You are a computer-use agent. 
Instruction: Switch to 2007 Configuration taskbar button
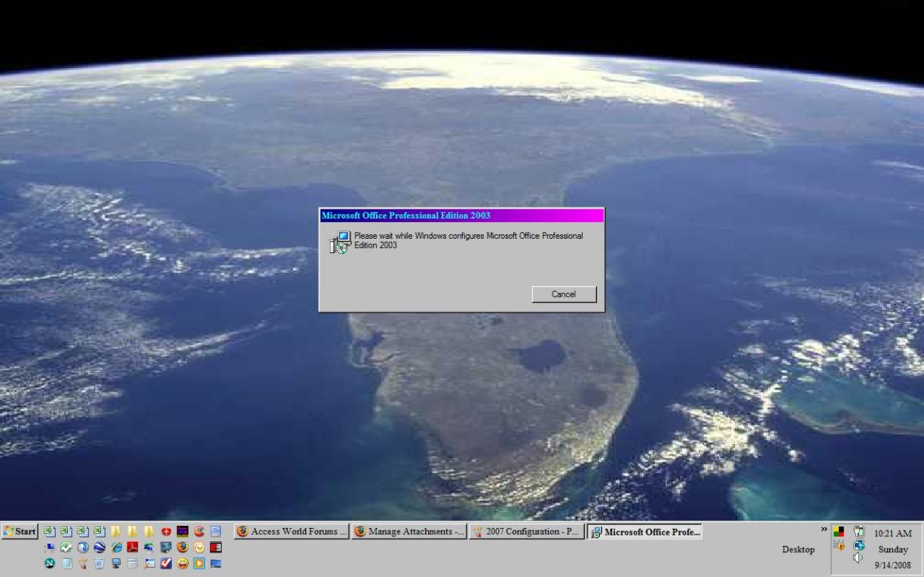point(526,532)
